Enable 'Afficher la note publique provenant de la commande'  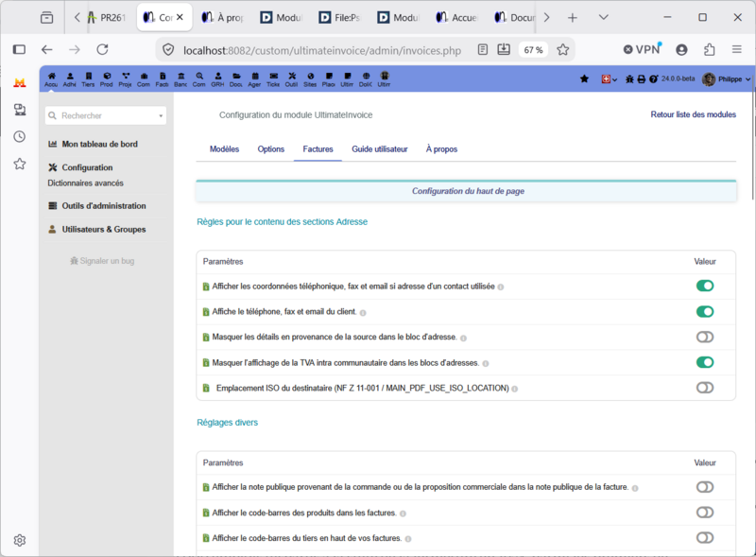705,487
